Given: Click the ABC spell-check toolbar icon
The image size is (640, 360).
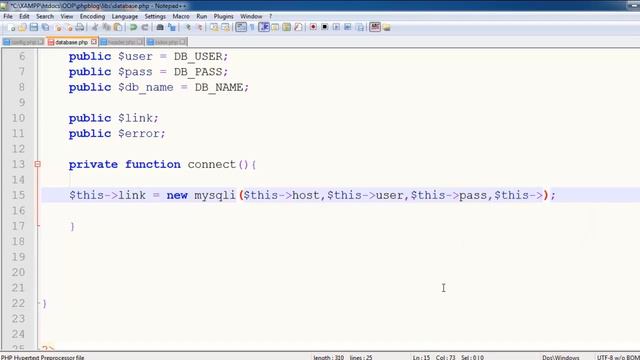Looking at the screenshot, I should pyautogui.click(x=375, y=27).
